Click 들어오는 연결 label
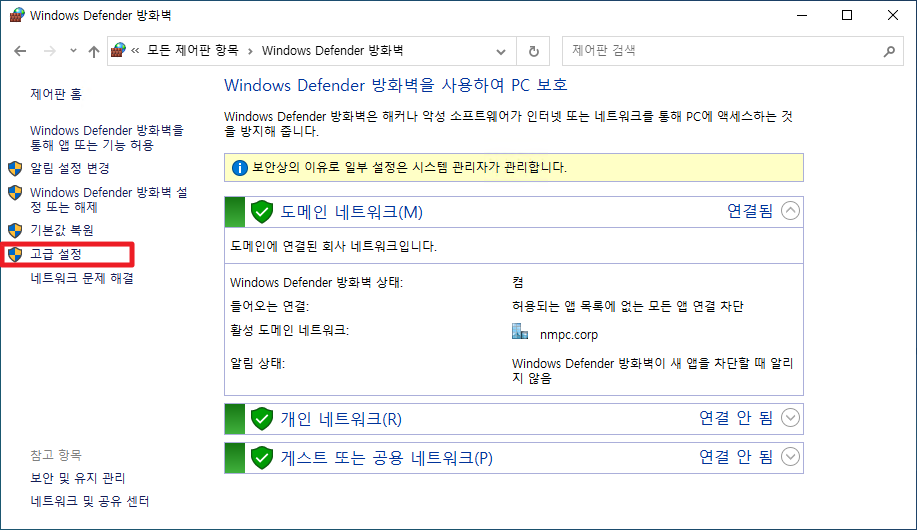 pyautogui.click(x=269, y=306)
